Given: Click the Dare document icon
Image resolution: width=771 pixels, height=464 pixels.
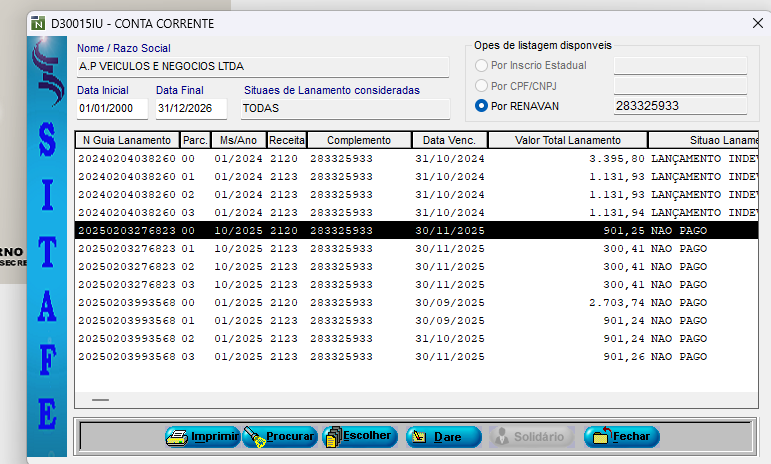Looking at the screenshot, I should tap(419, 437).
